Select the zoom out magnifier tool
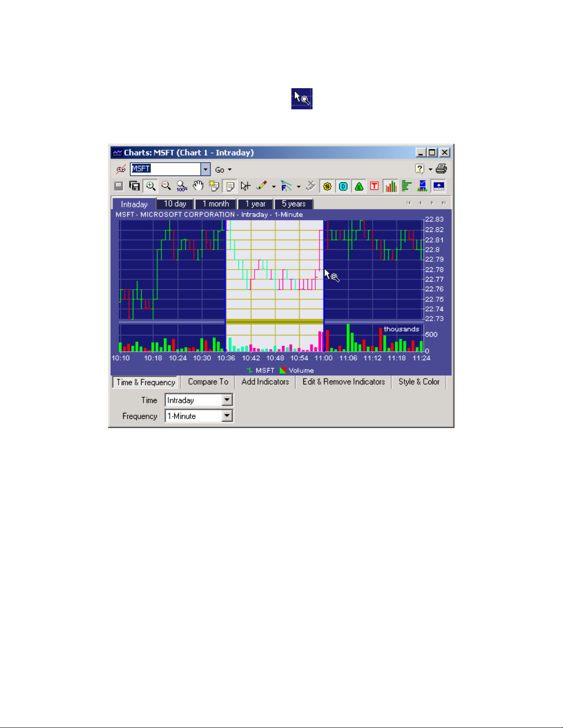The image size is (563, 728). tap(166, 186)
